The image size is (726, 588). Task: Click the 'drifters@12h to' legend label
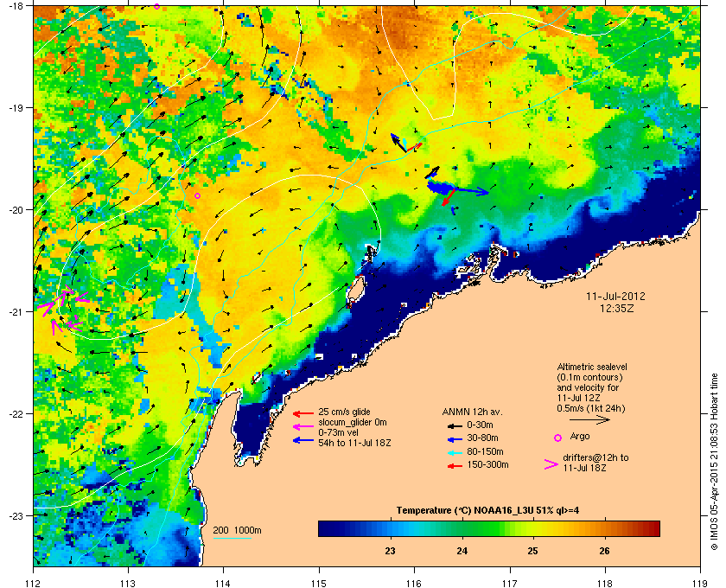point(595,457)
